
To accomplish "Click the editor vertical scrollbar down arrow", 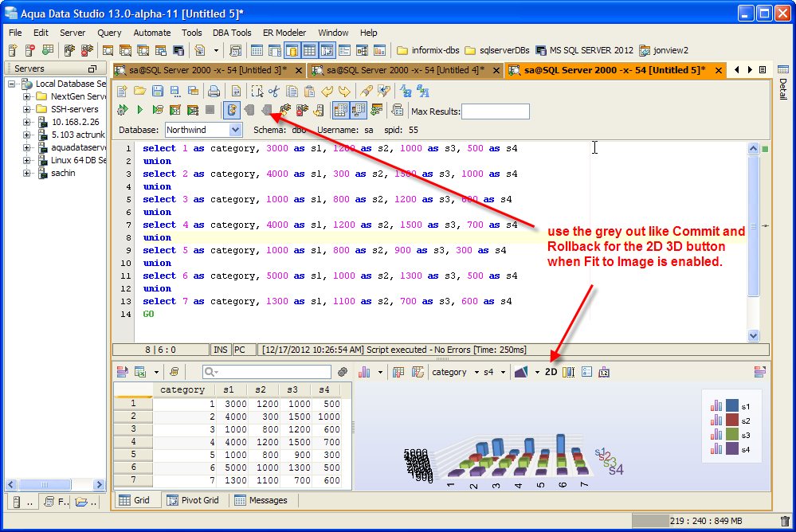I will click(753, 335).
